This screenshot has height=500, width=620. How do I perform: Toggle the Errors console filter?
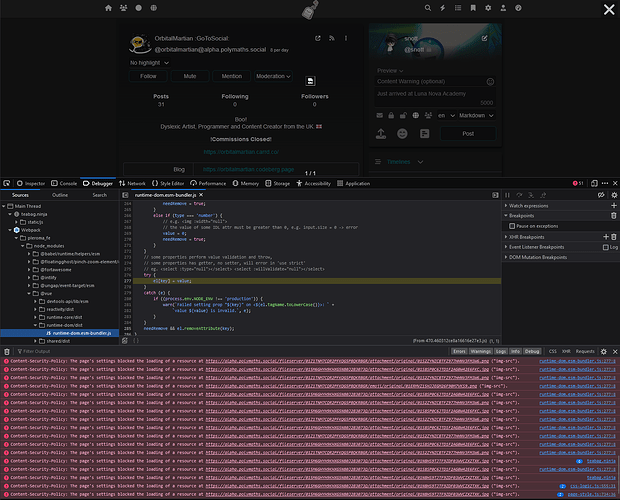[x=459, y=351]
